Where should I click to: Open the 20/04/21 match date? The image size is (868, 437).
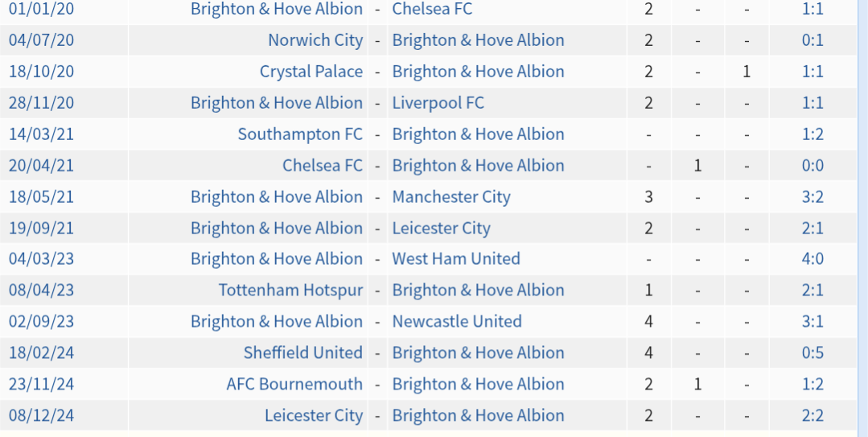pyautogui.click(x=41, y=165)
